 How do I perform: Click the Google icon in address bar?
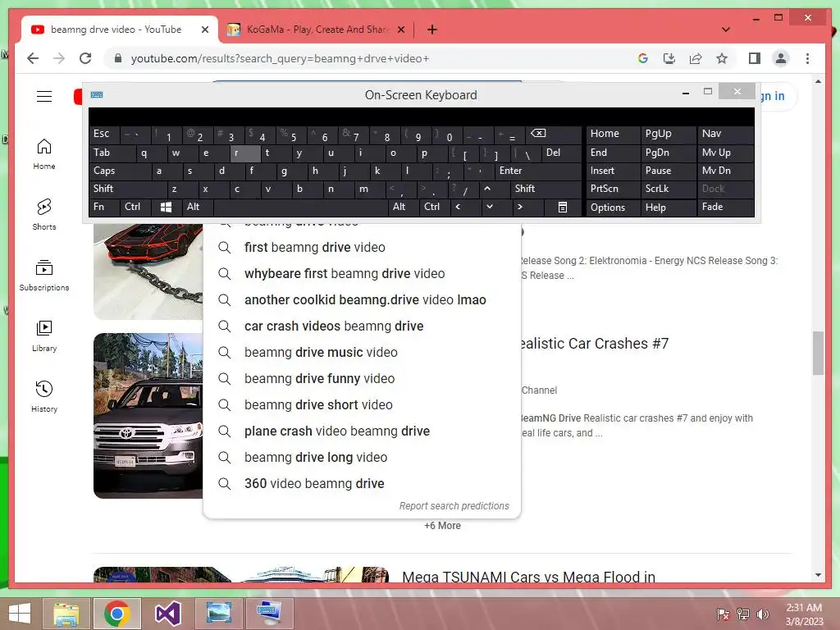click(643, 58)
